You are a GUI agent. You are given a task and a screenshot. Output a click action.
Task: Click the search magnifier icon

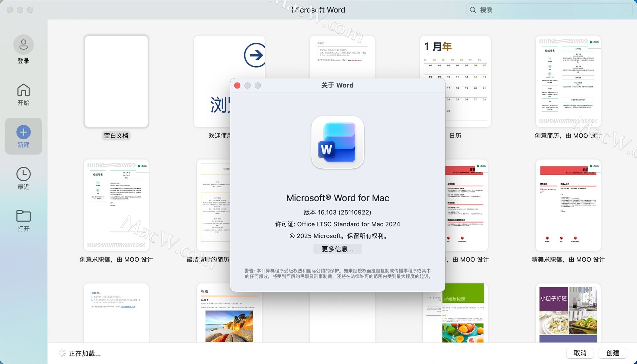click(473, 10)
